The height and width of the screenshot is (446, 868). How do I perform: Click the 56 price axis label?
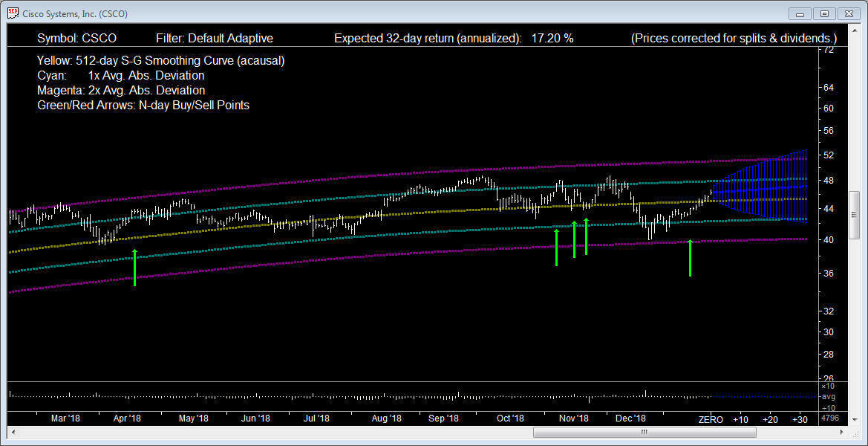(x=829, y=131)
